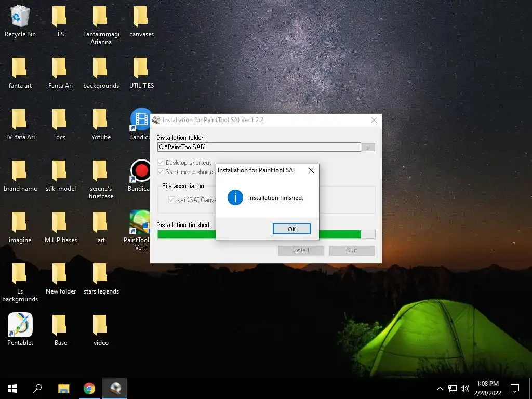Select the serena's briefcase folder

pyautogui.click(x=101, y=180)
